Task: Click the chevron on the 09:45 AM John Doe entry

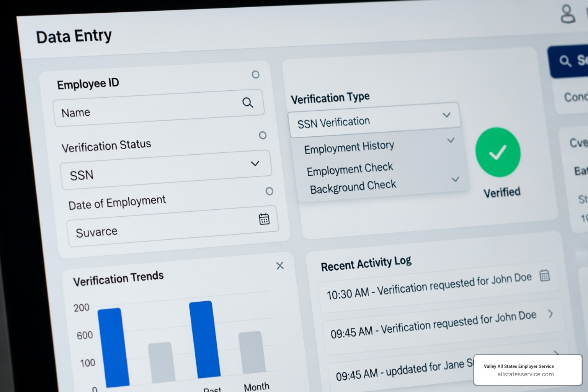Action: pyautogui.click(x=551, y=314)
